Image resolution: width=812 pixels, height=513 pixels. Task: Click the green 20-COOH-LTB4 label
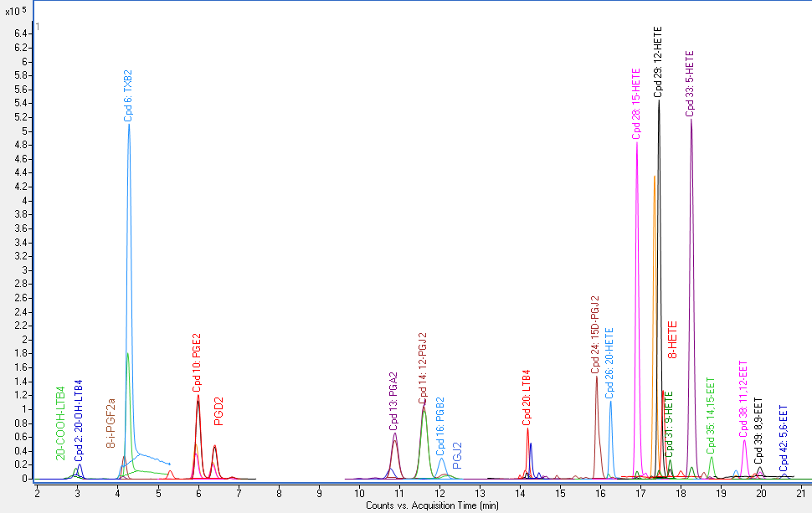point(61,423)
